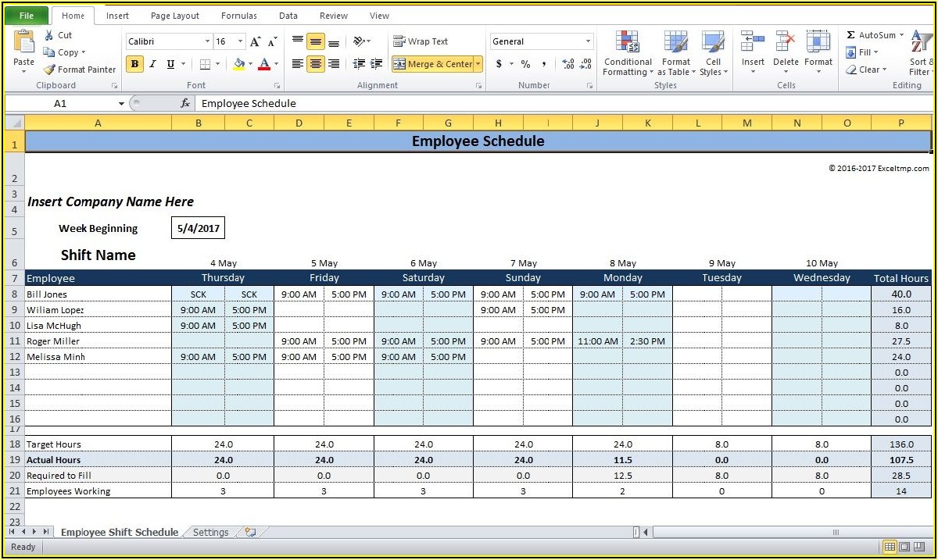Open the Name Box dropdown arrow
Viewport: 938px width, 560px height.
click(x=121, y=104)
